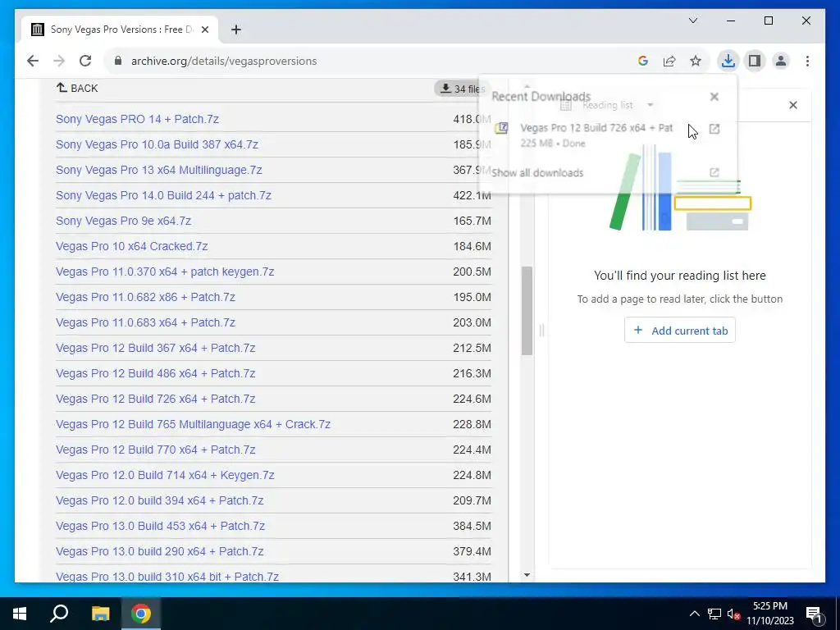
Task: Open Vegas Pro 12 Build 367 x64 + Patch.7z
Action: 155,348
